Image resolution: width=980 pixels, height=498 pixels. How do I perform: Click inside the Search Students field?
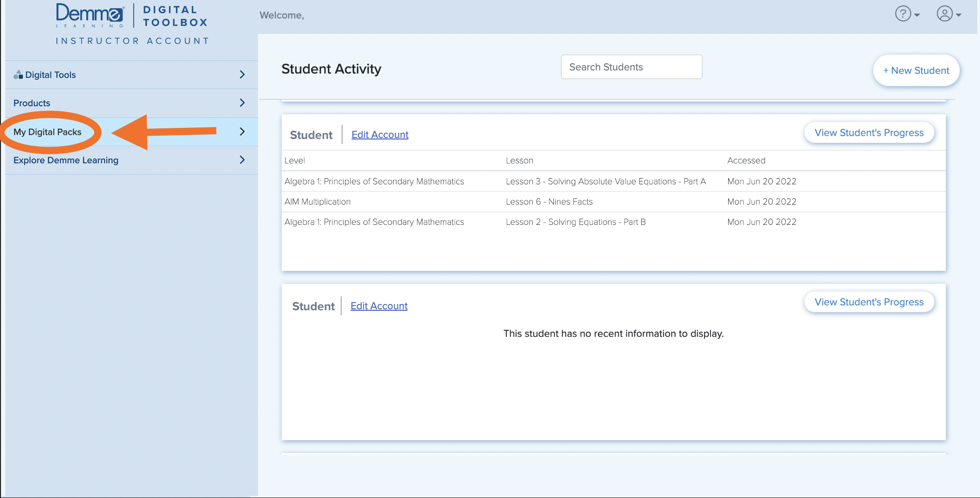pyautogui.click(x=631, y=67)
